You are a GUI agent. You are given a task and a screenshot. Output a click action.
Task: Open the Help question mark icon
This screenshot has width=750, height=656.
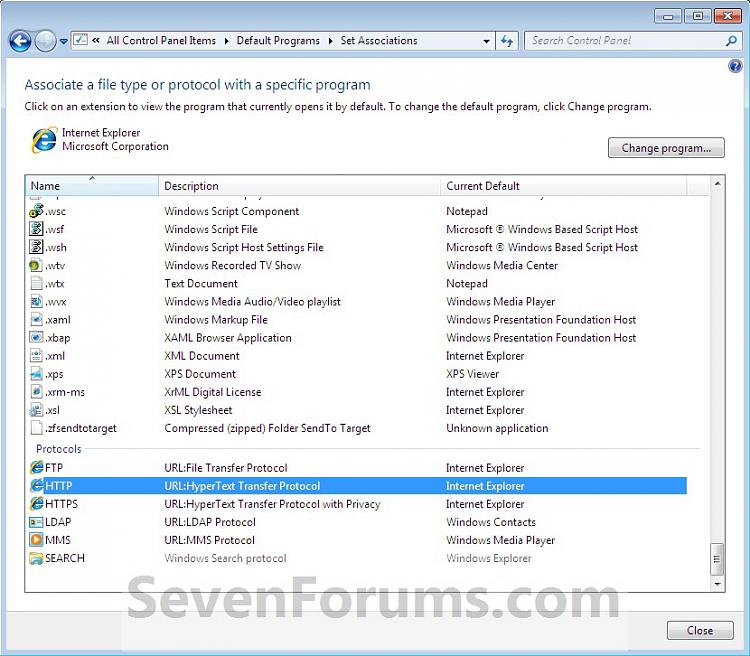[735, 66]
